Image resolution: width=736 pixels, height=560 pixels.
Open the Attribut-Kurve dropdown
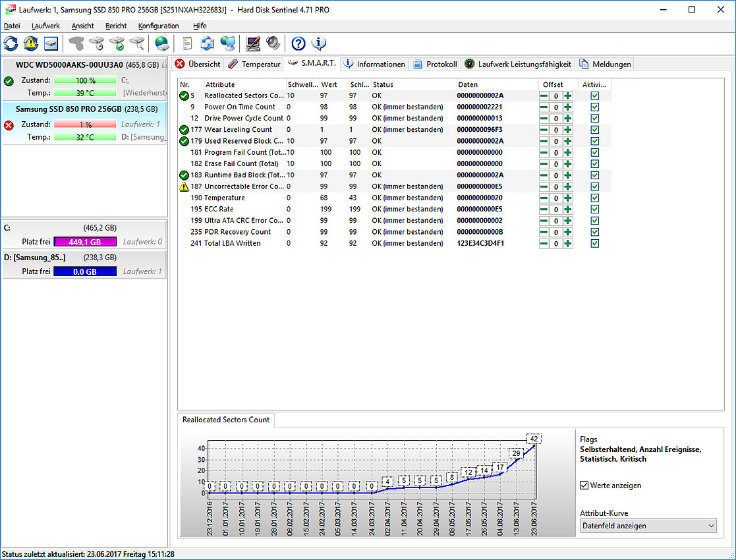[x=648, y=526]
